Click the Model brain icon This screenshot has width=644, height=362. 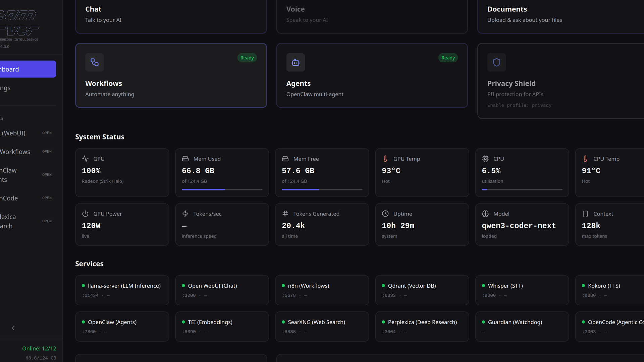[x=485, y=214]
